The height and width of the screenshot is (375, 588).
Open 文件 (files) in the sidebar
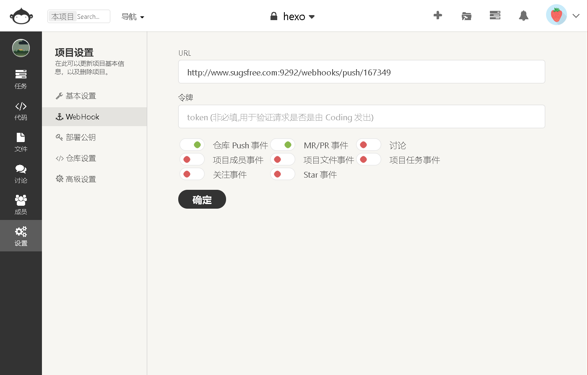pyautogui.click(x=21, y=142)
